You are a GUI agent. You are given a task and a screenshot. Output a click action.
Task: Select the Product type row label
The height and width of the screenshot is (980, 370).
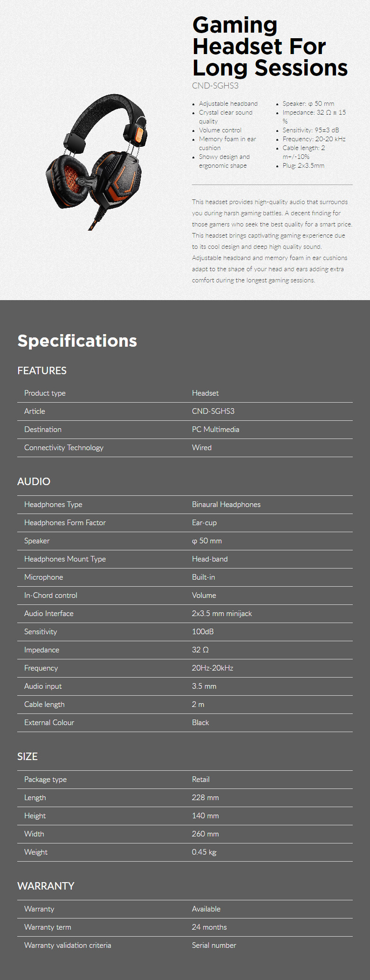(x=45, y=393)
